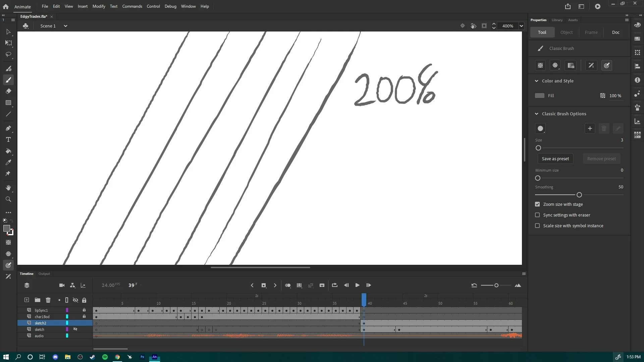Enable Sync settings with eraser
The width and height of the screenshot is (644, 362).
pyautogui.click(x=537, y=215)
